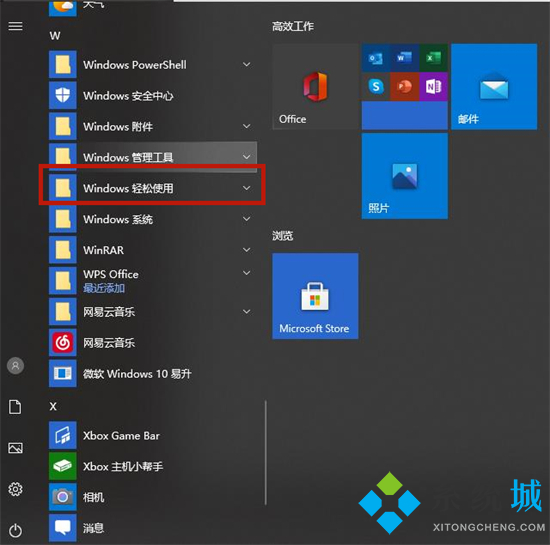The image size is (550, 545).
Task: Launch the red 网易云音乐 app icon
Action: 63,342
